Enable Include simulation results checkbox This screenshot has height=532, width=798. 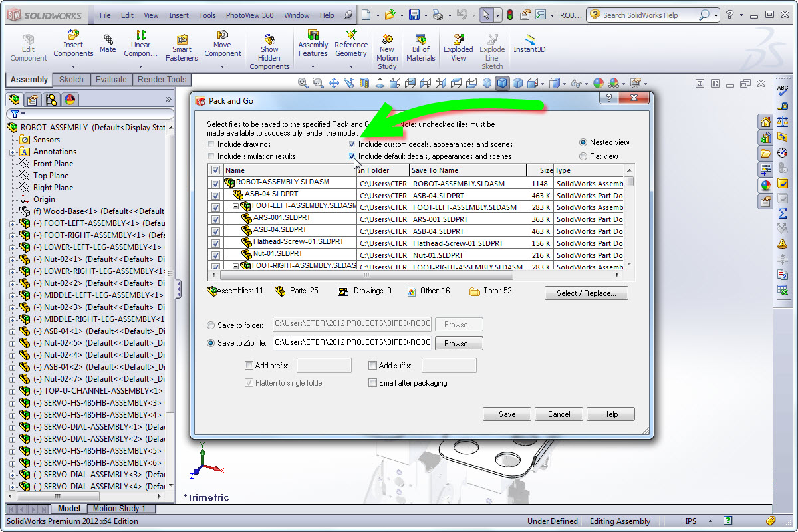(211, 156)
